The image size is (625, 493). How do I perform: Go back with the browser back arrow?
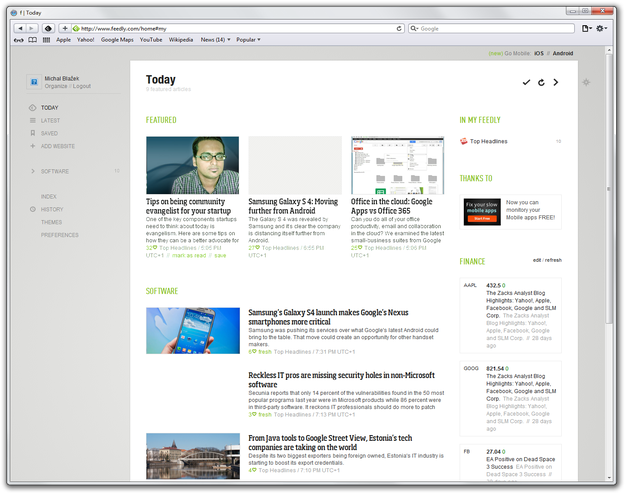[20, 28]
